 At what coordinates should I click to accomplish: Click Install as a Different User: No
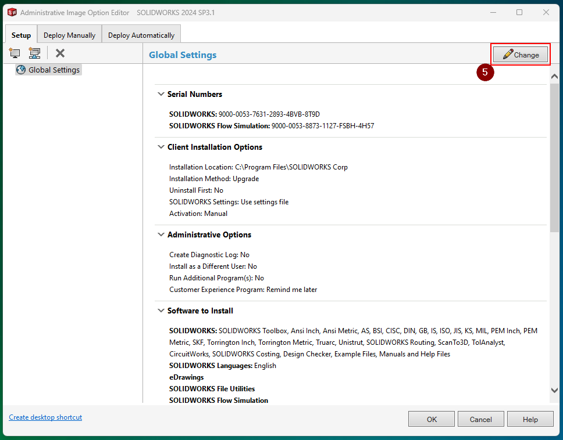pyautogui.click(x=213, y=266)
